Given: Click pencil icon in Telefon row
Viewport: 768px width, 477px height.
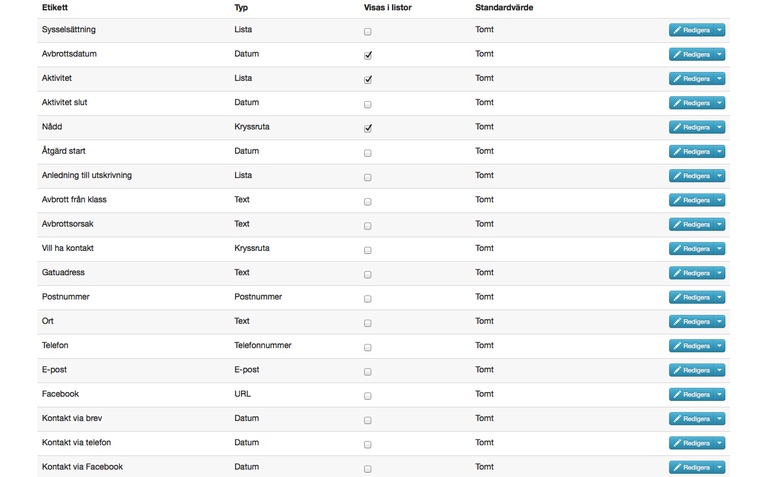Looking at the screenshot, I should pyautogui.click(x=677, y=346).
